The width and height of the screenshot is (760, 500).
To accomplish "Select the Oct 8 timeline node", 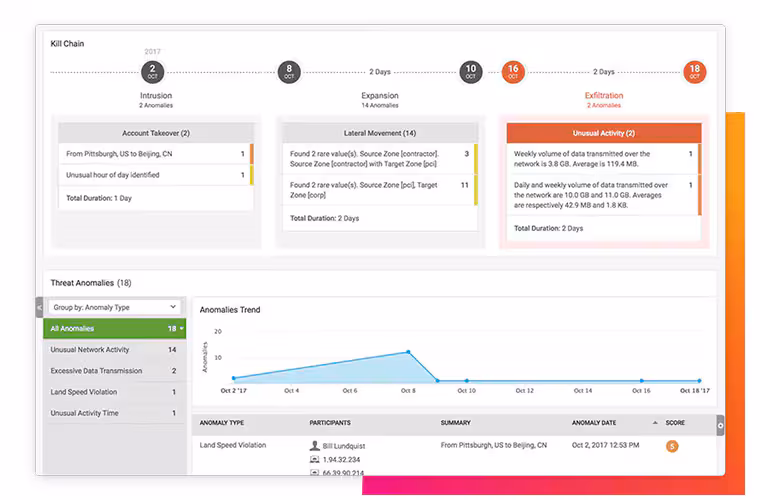I will 289,71.
